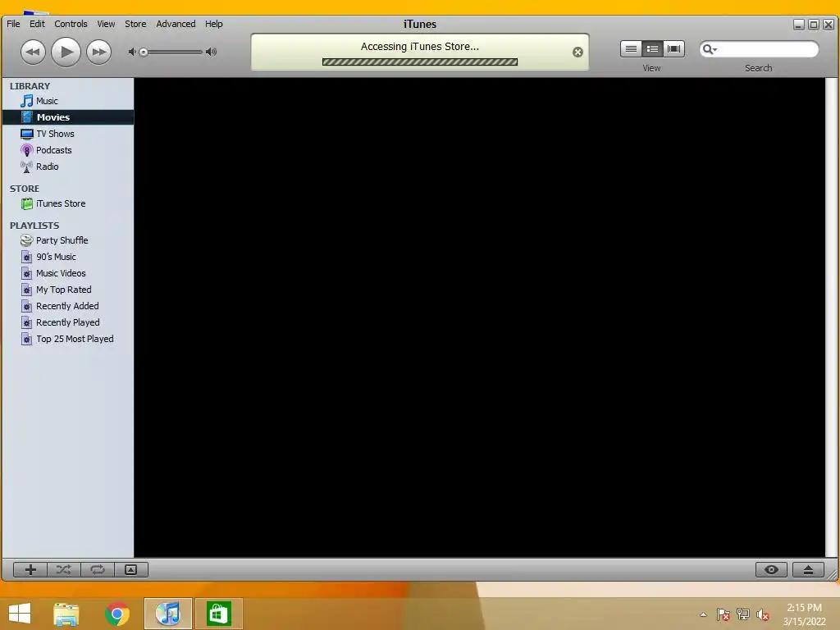Open the Store menu

point(135,24)
